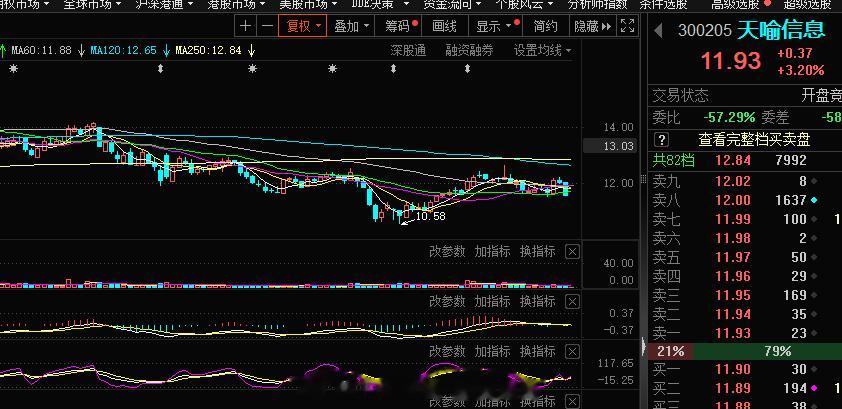Close the MACD indicator panel
842x409 pixels.
tap(572, 302)
